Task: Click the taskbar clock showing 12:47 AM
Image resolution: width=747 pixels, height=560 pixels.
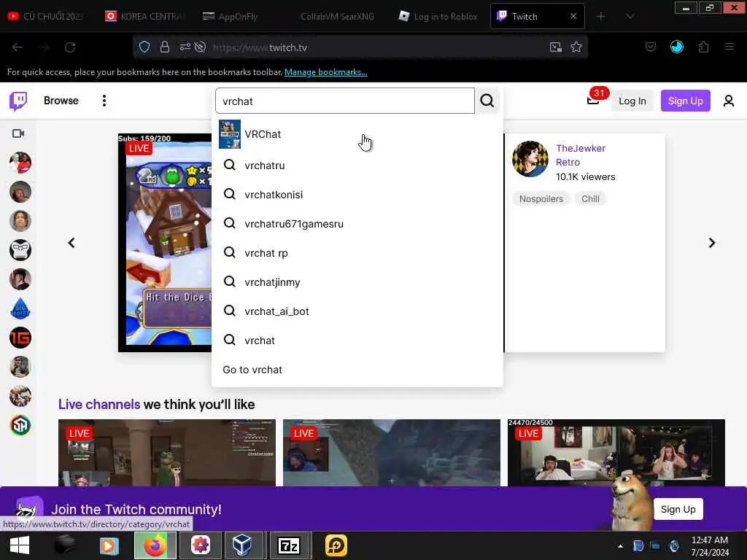Action: 709,546
